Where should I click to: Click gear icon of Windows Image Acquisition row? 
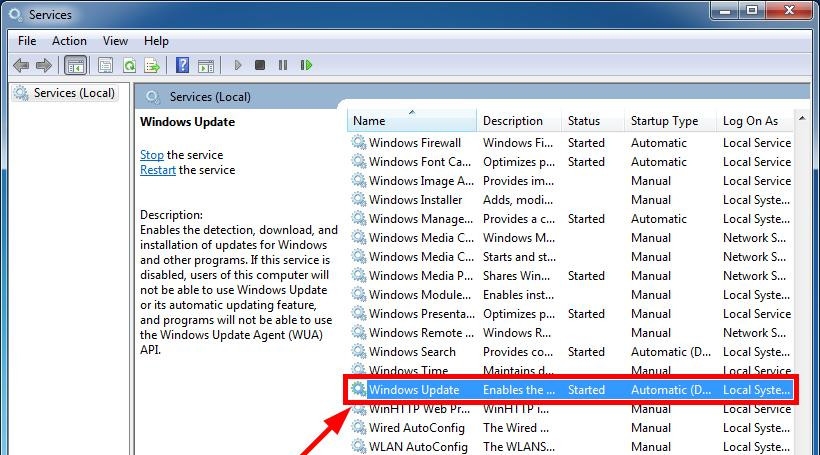(x=359, y=180)
